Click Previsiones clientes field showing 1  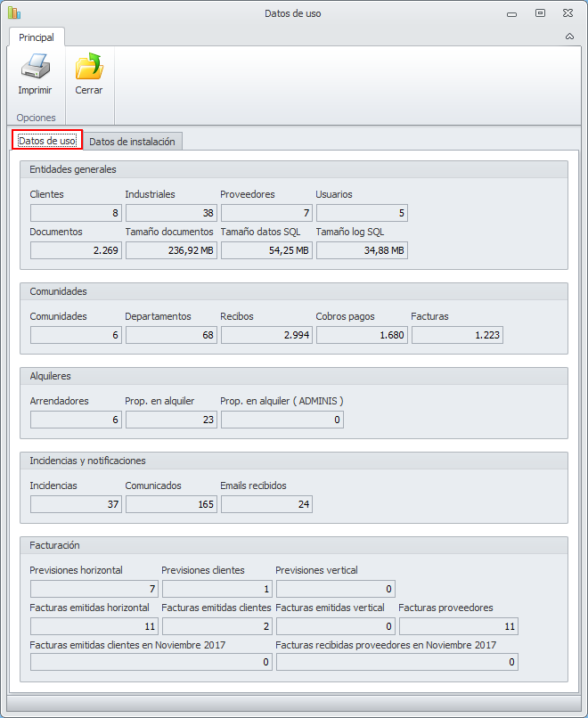217,589
